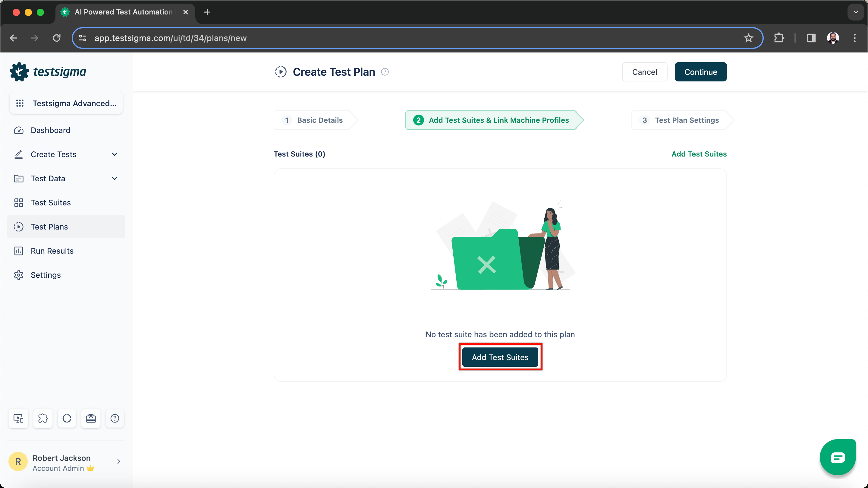
Task: Navigate to Create Tests section
Action: coord(66,154)
